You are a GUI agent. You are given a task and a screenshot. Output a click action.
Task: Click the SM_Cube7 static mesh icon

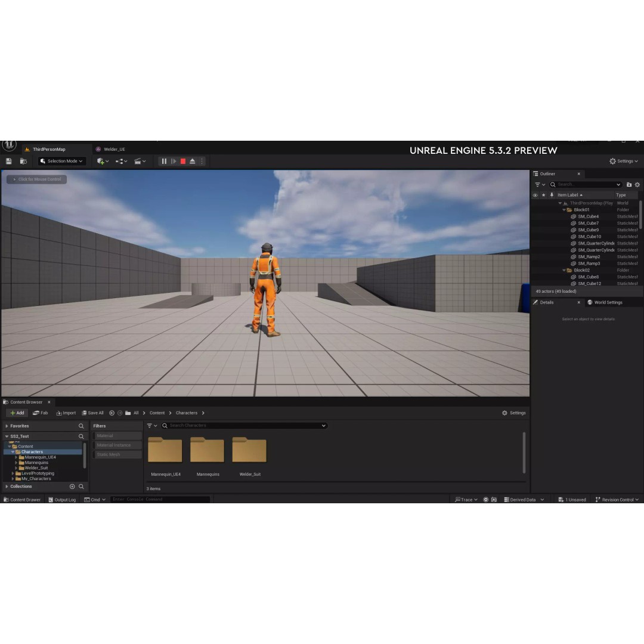click(574, 224)
